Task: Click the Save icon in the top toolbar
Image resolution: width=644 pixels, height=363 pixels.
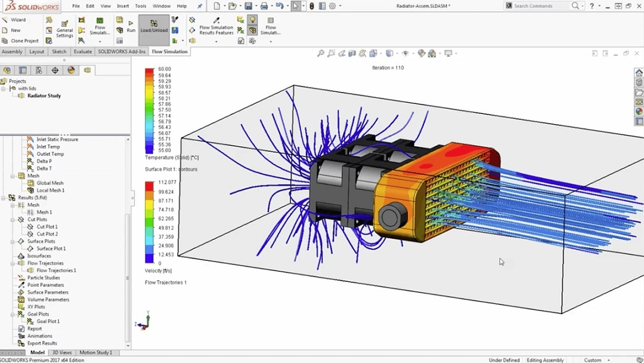Action: tap(248, 6)
